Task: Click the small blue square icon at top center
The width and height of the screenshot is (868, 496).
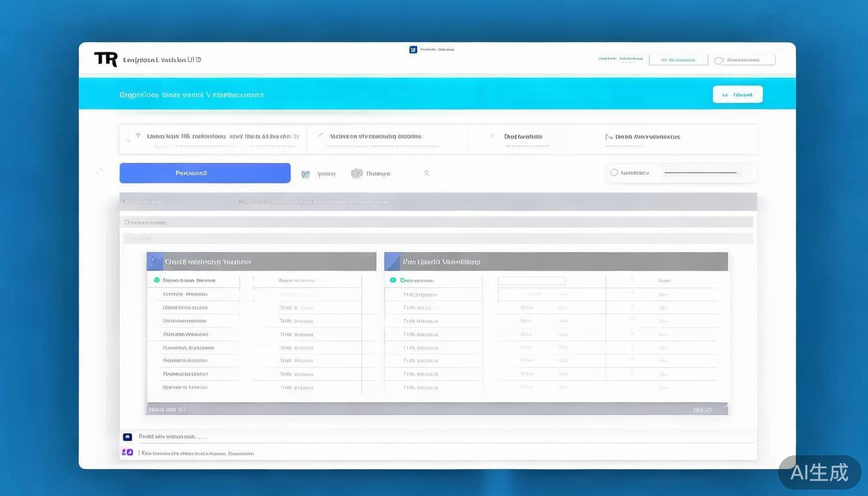Action: (x=413, y=50)
